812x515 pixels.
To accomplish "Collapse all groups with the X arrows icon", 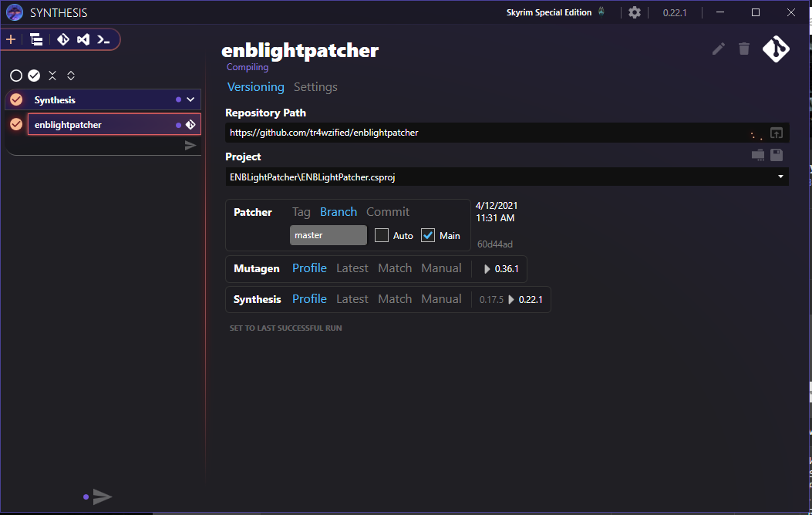I will 52,76.
